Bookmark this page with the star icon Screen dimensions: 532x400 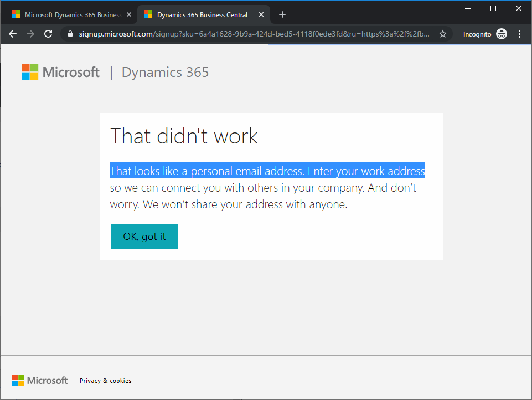[443, 34]
